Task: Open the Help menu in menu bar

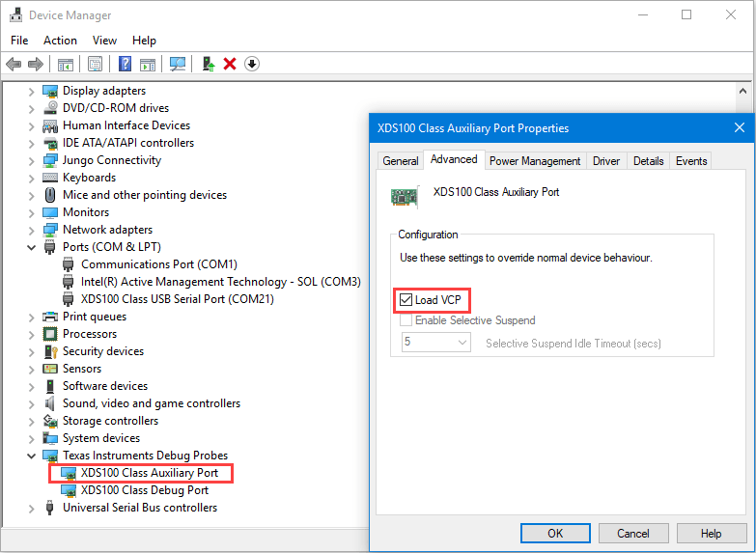Action: (x=144, y=41)
